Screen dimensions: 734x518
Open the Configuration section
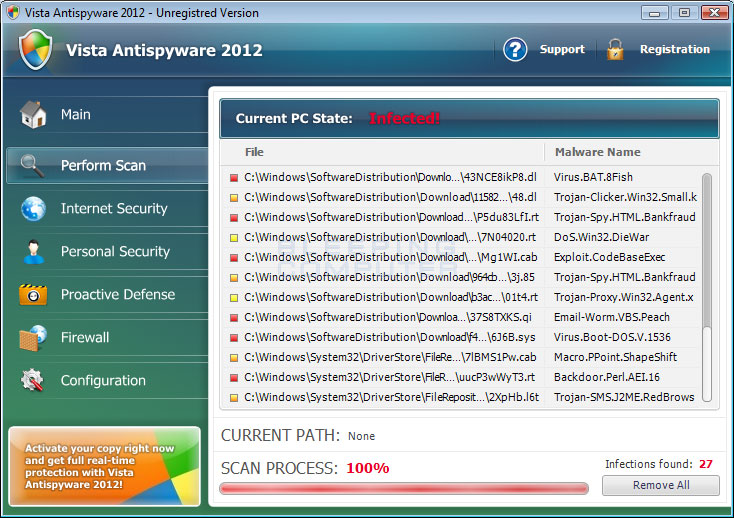pyautogui.click(x=108, y=380)
